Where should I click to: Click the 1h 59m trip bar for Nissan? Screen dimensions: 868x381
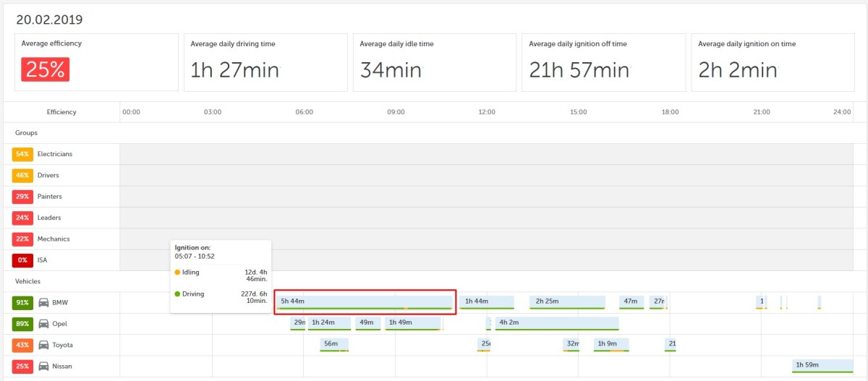(x=822, y=366)
